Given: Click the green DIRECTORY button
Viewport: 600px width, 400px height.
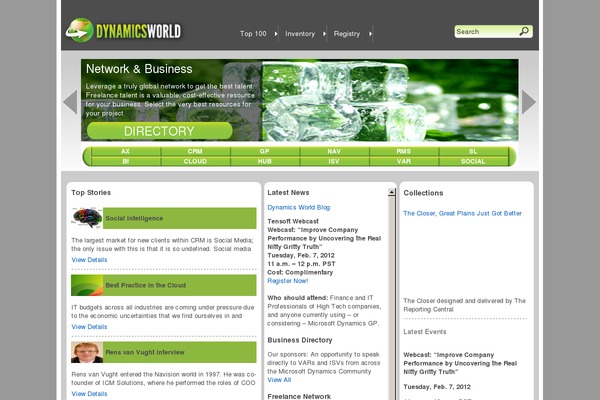Looking at the screenshot, I should [159, 131].
